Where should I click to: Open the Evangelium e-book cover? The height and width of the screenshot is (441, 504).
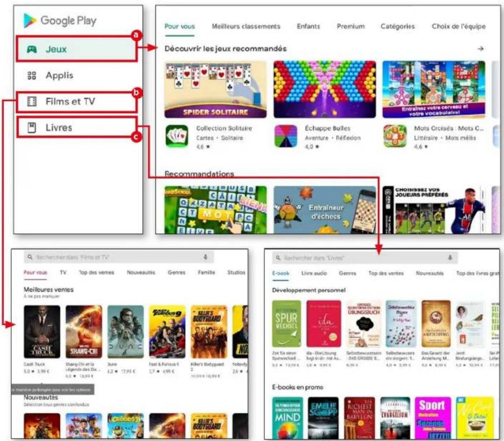[395, 418]
